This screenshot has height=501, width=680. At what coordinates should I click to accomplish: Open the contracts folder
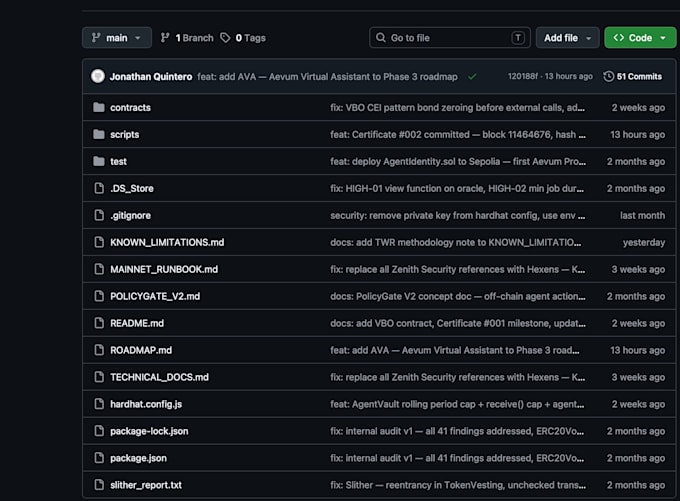[x=130, y=108]
